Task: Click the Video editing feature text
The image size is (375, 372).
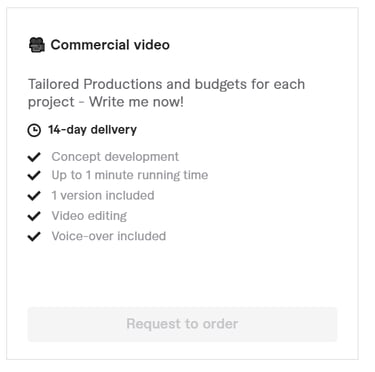Action: point(89,216)
